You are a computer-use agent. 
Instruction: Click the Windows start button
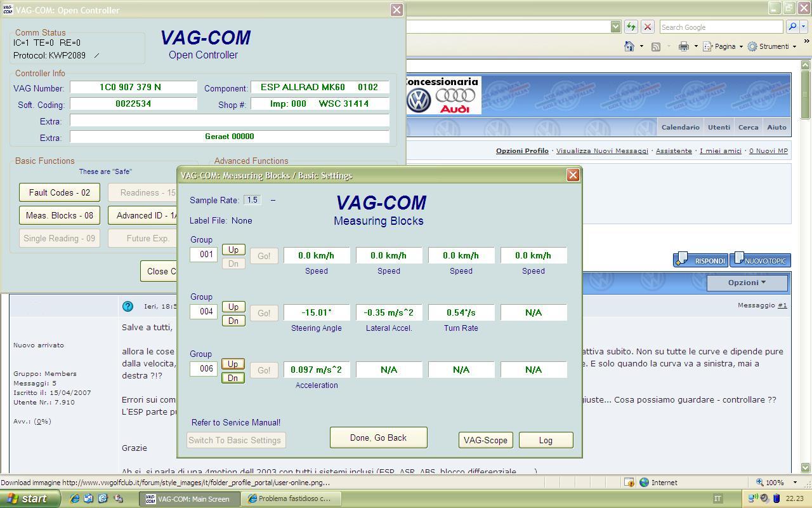click(30, 498)
